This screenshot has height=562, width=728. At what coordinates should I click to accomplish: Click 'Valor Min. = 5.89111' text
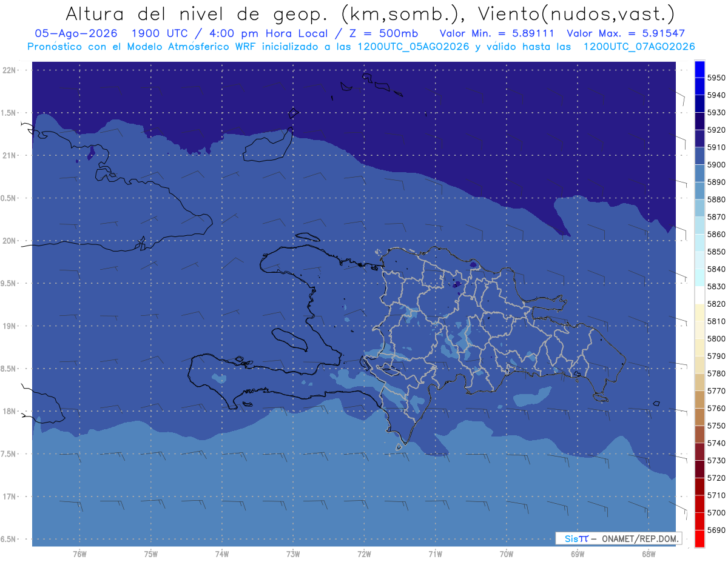pyautogui.click(x=498, y=33)
